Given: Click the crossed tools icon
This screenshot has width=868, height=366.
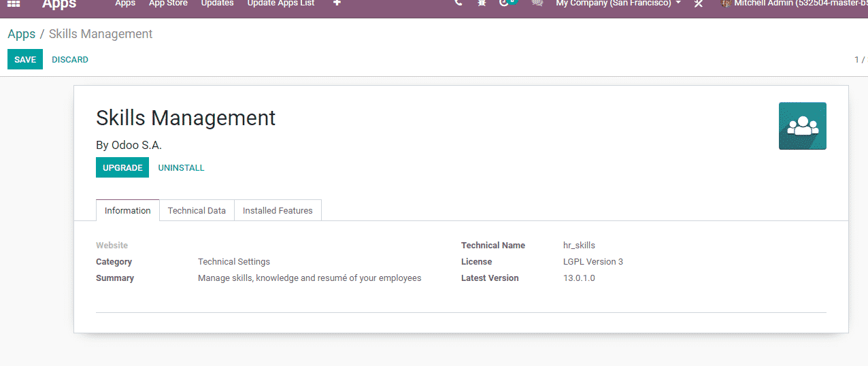Looking at the screenshot, I should tap(698, 4).
